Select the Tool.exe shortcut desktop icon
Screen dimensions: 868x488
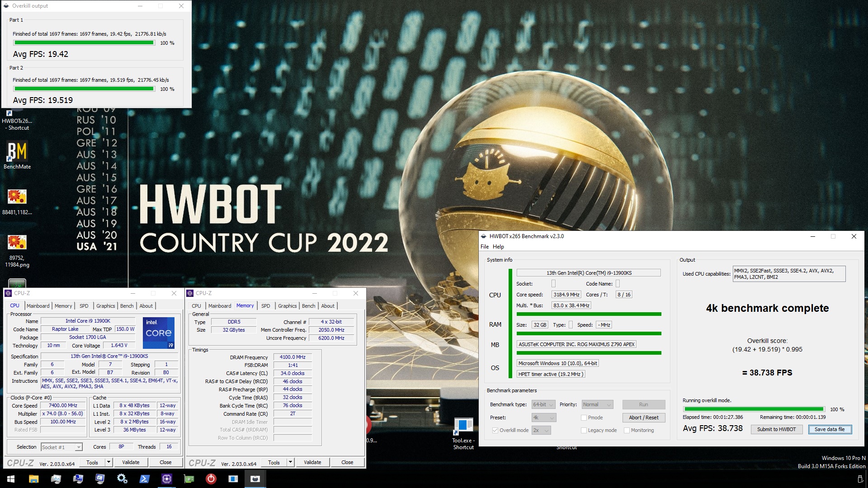pos(463,434)
